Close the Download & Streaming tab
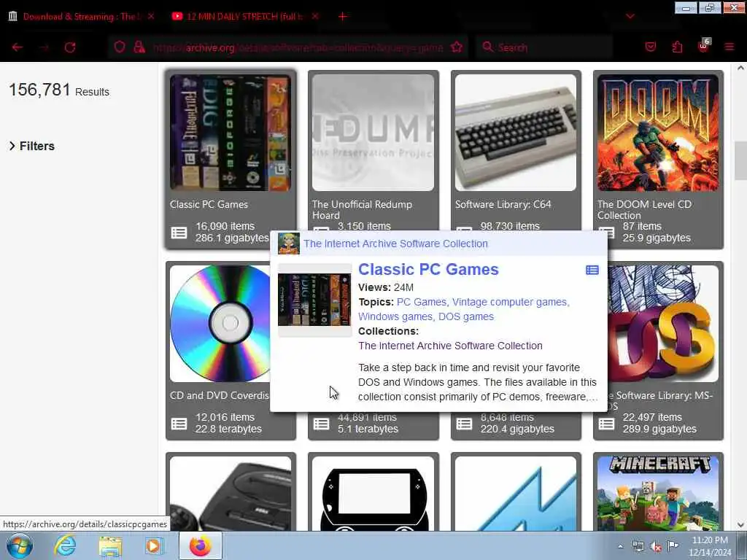Screen dimensions: 747x560 pos(151,16)
